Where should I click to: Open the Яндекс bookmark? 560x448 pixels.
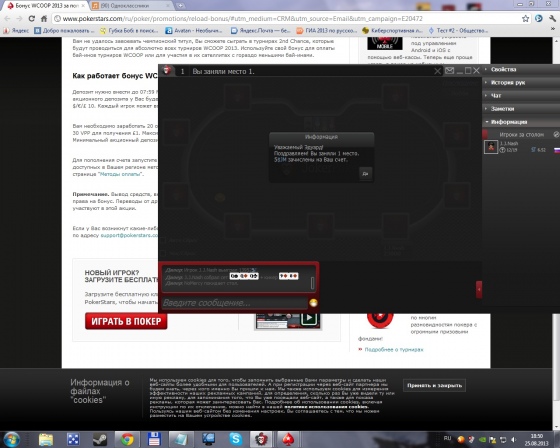click(x=16, y=31)
